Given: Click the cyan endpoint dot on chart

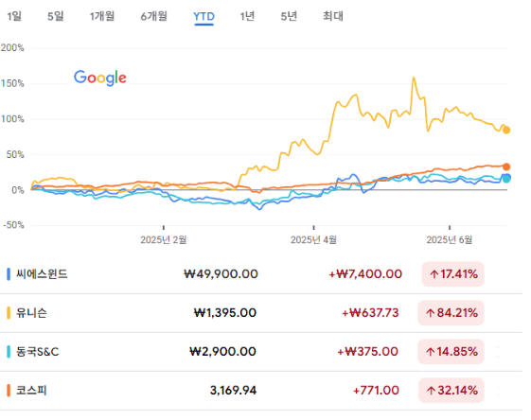Looking at the screenshot, I should (506, 180).
